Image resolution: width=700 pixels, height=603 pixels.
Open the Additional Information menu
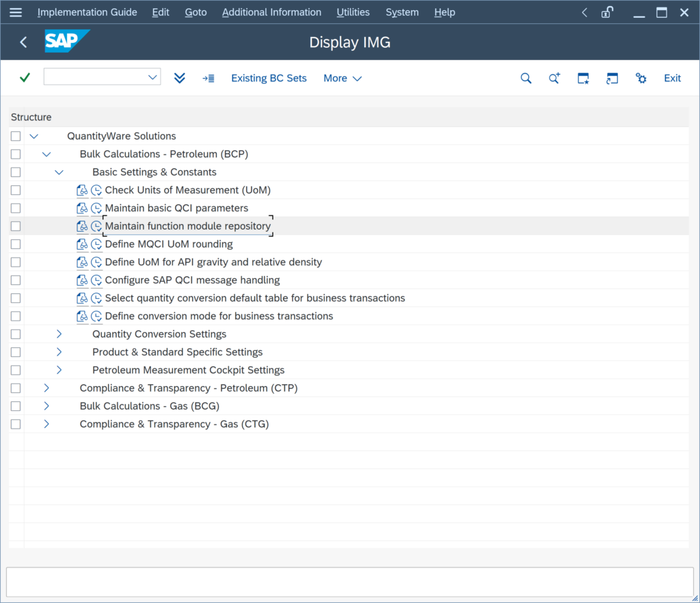point(271,12)
